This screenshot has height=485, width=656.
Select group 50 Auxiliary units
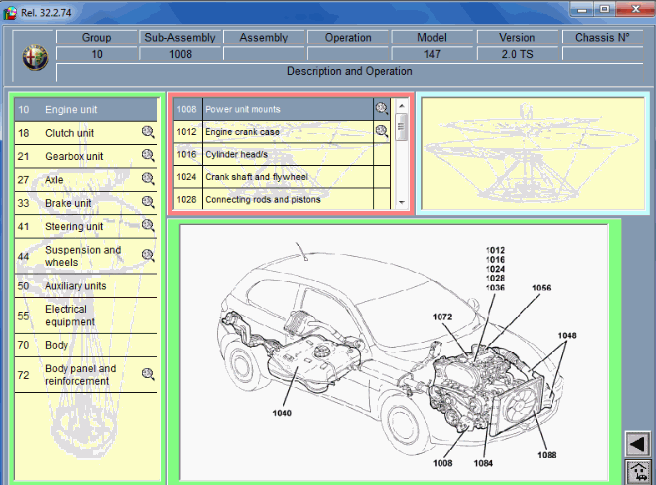[x=86, y=286]
